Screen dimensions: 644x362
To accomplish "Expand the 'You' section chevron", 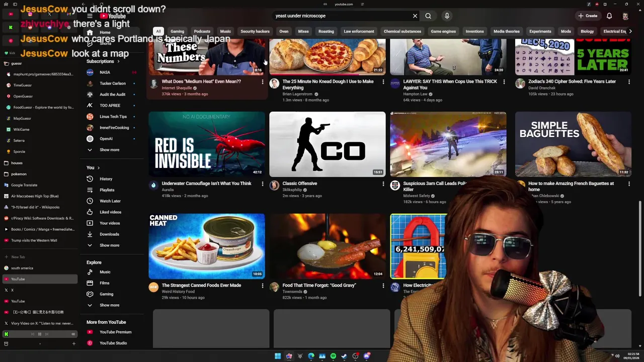I will coord(98,168).
